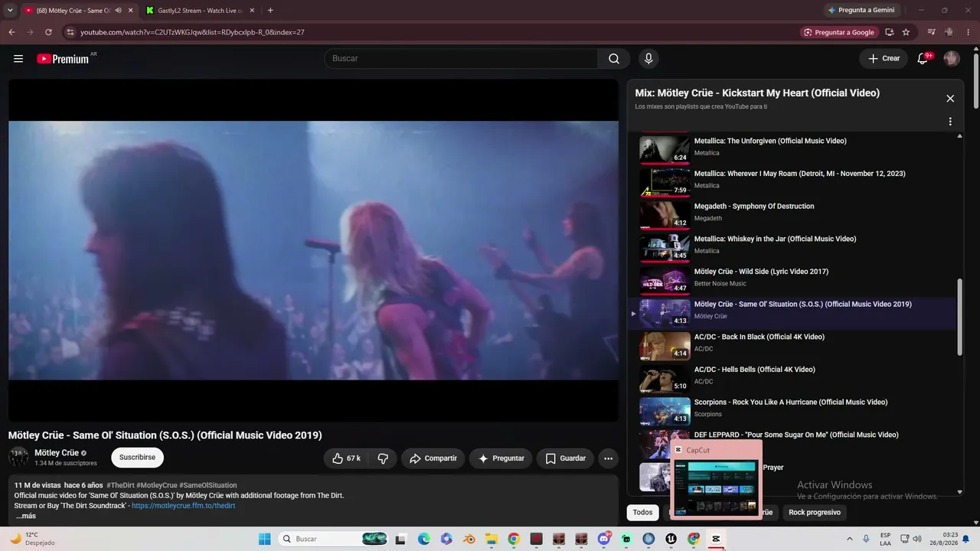Click the Preguntar button under video
The image size is (980, 551).
coord(501,458)
